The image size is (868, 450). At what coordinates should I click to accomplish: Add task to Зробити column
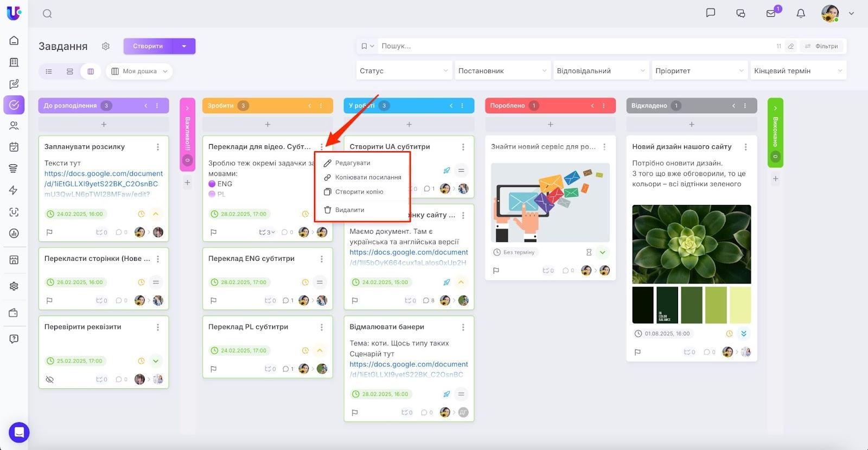[267, 125]
